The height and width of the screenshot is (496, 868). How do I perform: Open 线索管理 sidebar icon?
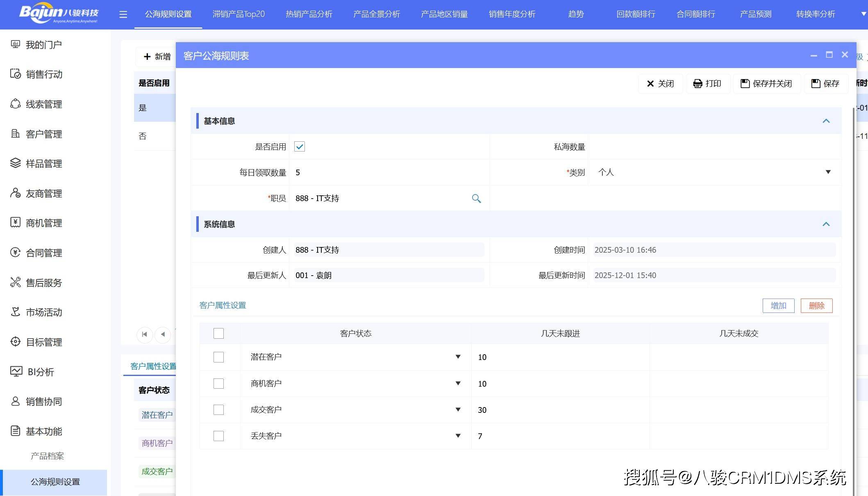(x=15, y=104)
